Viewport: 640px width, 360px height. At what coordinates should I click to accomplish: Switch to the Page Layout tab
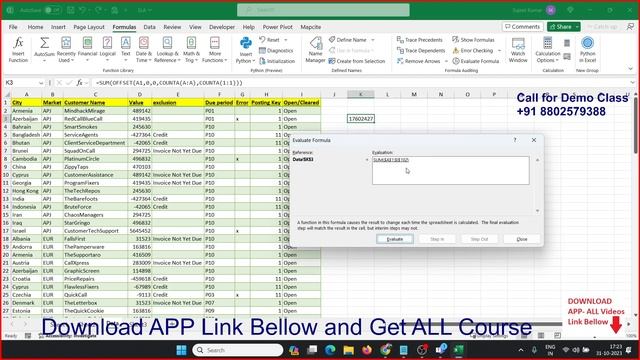tap(89, 27)
